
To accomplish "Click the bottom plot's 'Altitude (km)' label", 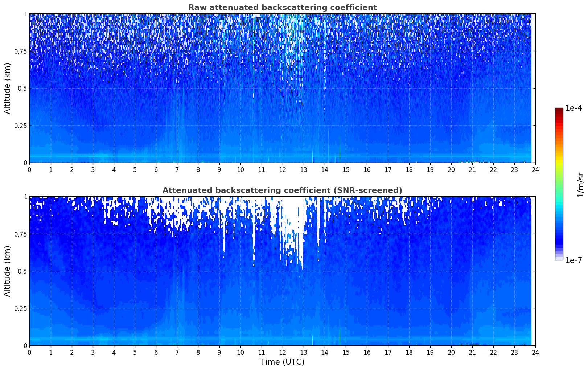I will pos(8,271).
